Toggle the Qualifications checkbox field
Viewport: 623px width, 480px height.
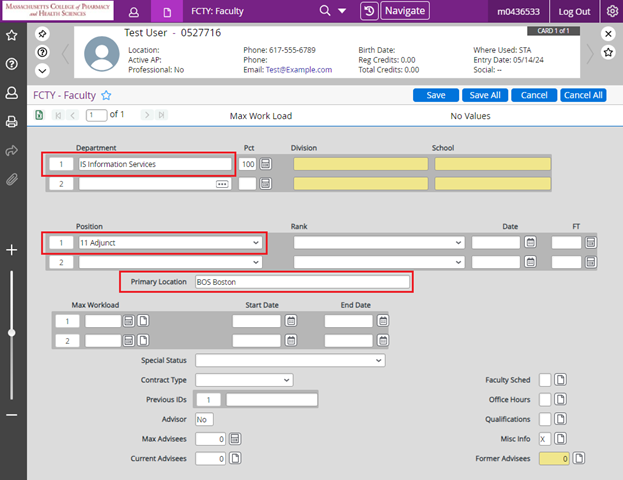(x=545, y=419)
